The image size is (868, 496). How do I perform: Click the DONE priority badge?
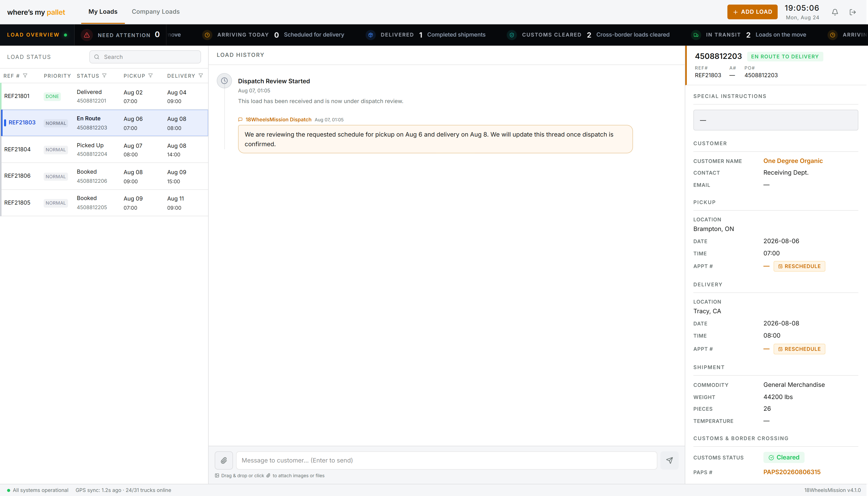coord(52,96)
